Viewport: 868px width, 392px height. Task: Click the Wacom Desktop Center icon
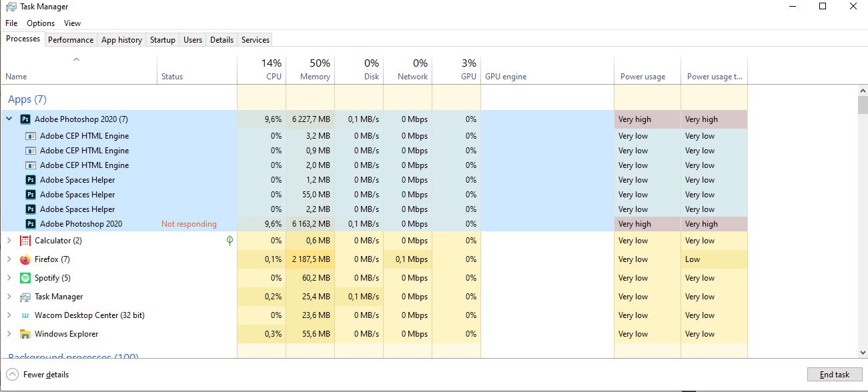click(25, 315)
